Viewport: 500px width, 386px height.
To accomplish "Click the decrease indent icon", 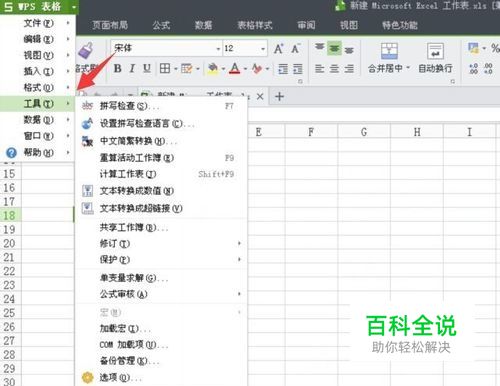I will [283, 69].
